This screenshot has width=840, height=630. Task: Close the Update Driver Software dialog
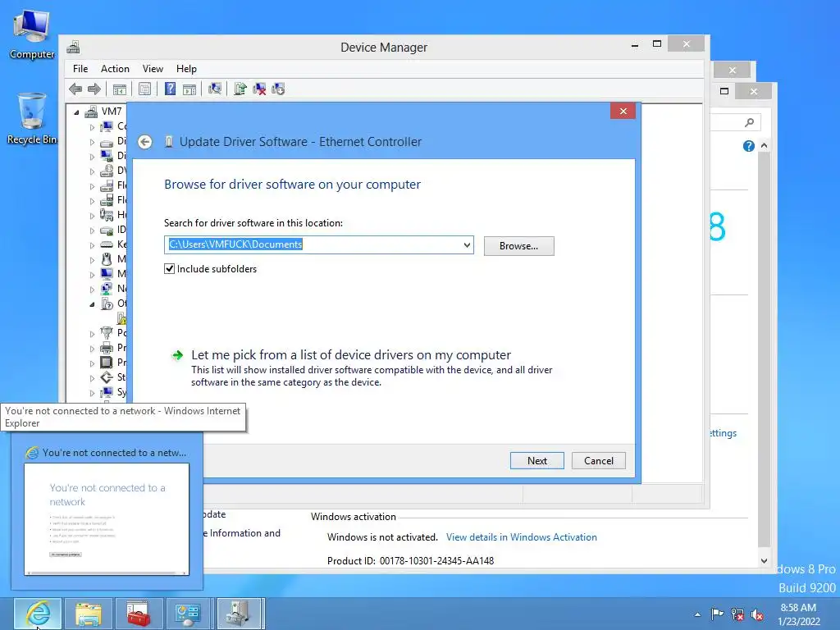point(623,111)
